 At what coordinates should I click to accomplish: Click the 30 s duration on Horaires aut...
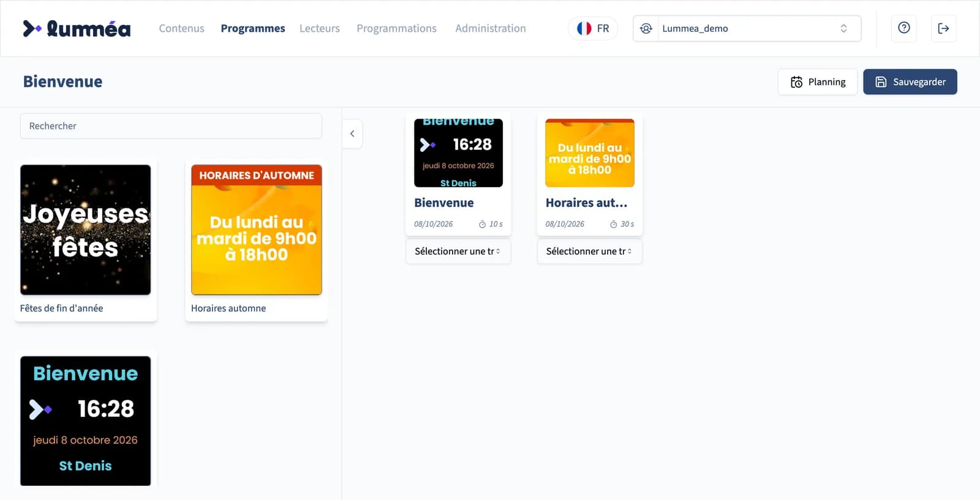627,224
